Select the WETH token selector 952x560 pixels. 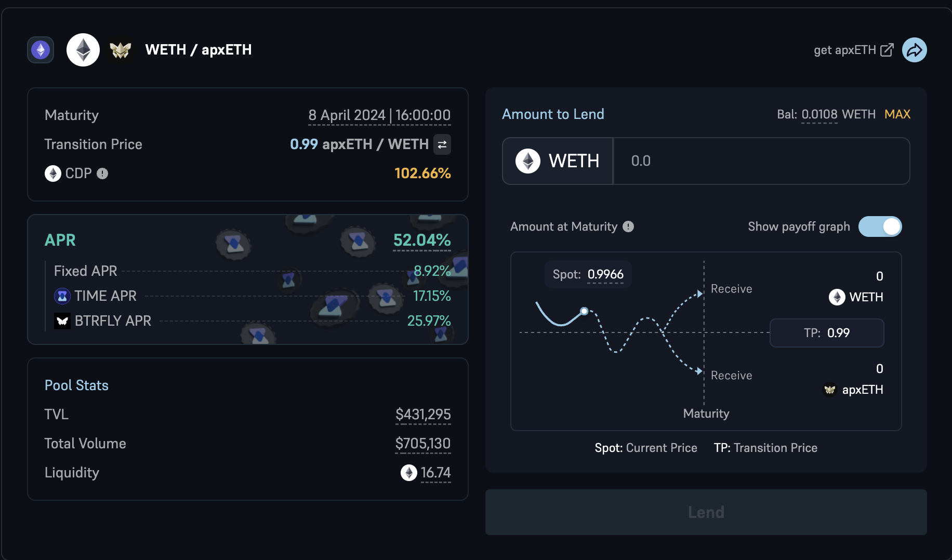tap(558, 161)
